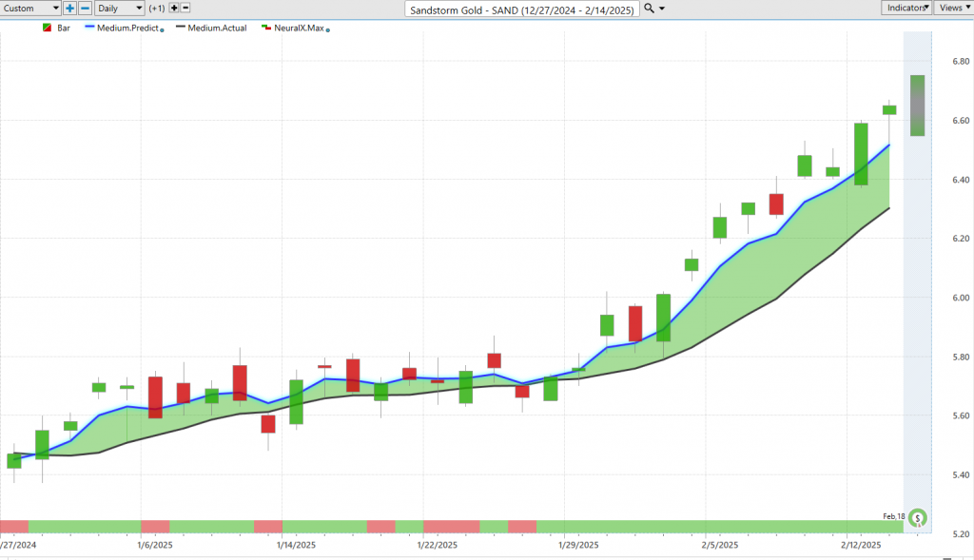Open the Views menu
The width and height of the screenshot is (974, 560).
[x=954, y=8]
